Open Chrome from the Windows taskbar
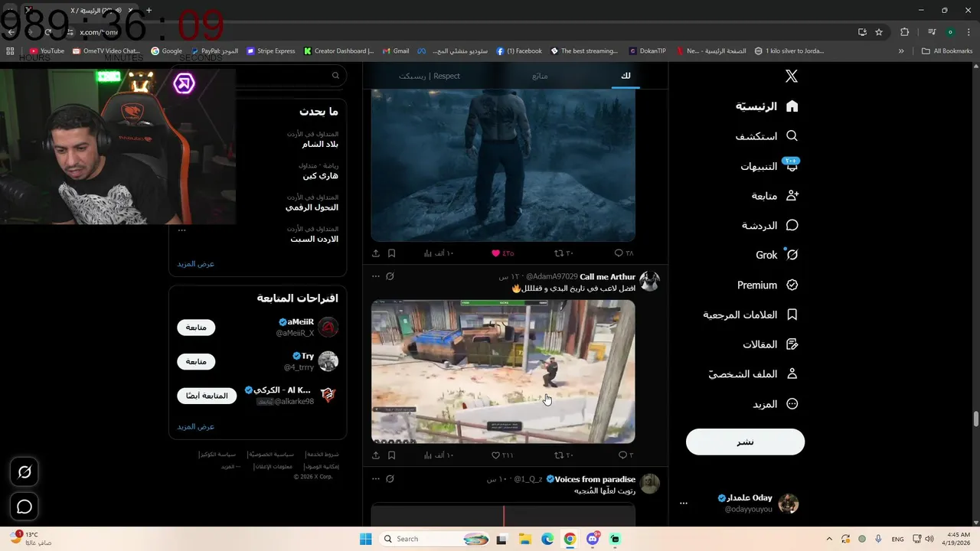The height and width of the screenshot is (551, 980). click(570, 539)
